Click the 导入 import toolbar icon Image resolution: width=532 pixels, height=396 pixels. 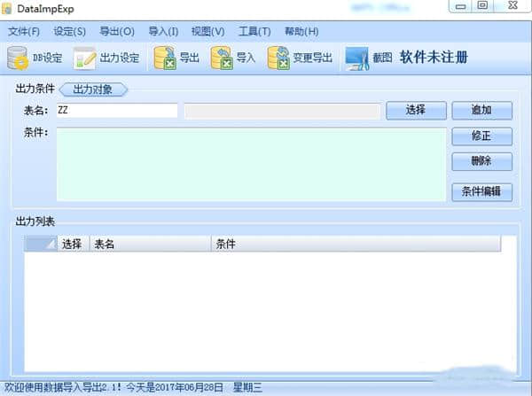222,58
